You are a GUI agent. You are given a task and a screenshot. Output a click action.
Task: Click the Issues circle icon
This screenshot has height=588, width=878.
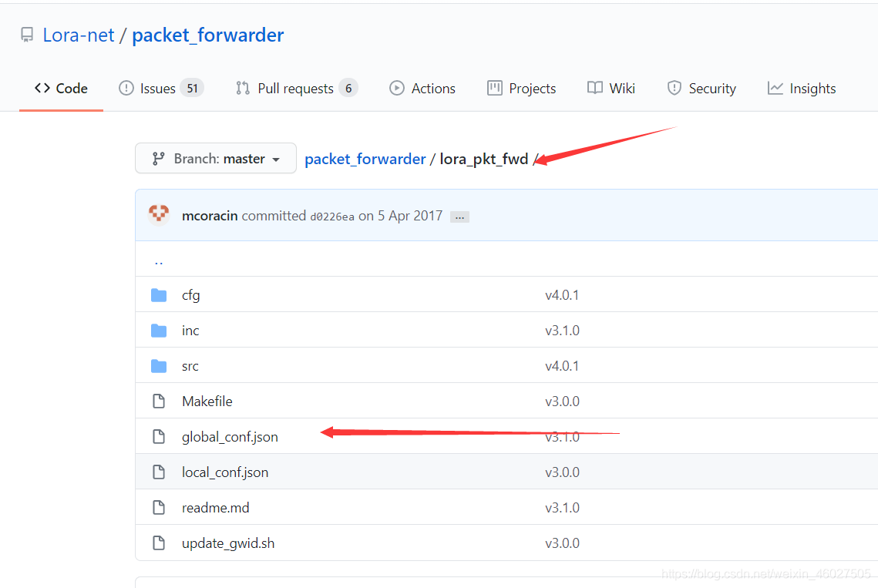(x=126, y=88)
